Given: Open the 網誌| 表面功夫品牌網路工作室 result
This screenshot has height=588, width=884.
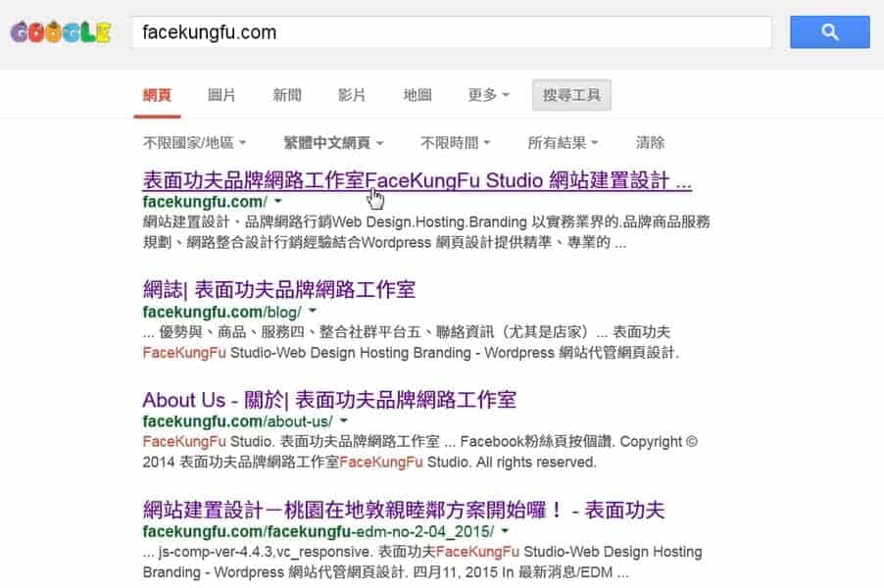Looking at the screenshot, I should coord(279,290).
